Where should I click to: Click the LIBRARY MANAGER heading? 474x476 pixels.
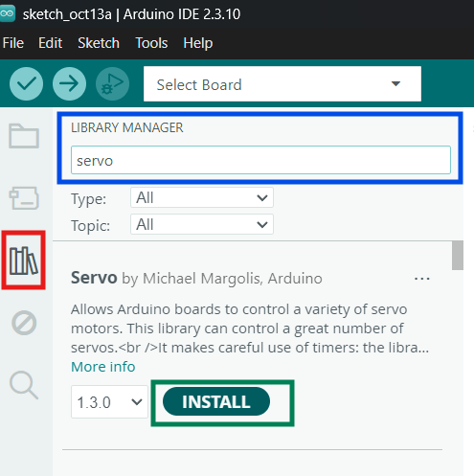(x=127, y=127)
